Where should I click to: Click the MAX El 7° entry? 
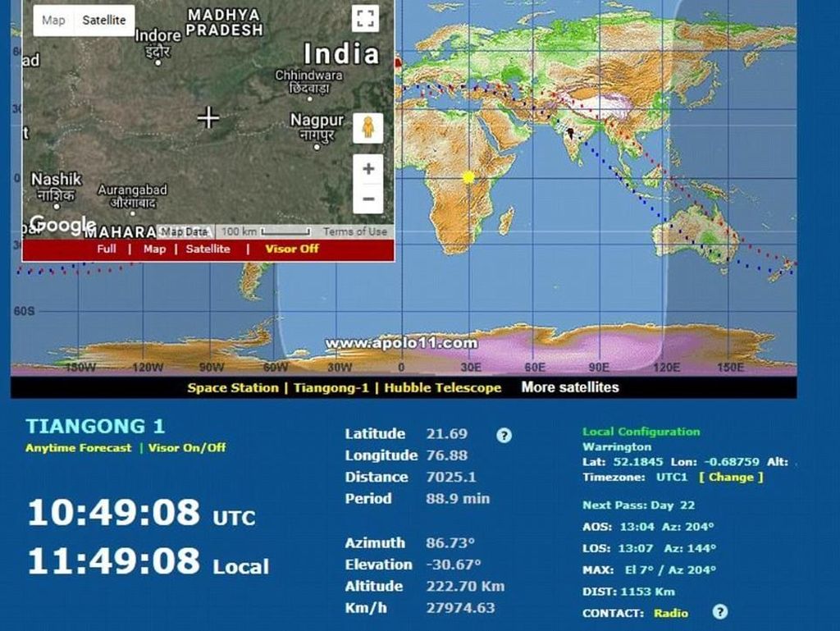point(650,570)
